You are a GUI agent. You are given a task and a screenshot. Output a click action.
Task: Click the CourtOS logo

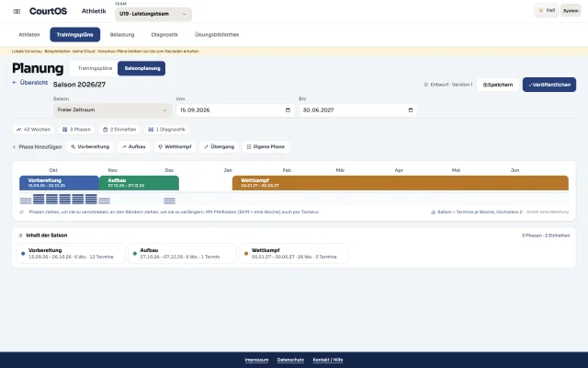point(48,11)
